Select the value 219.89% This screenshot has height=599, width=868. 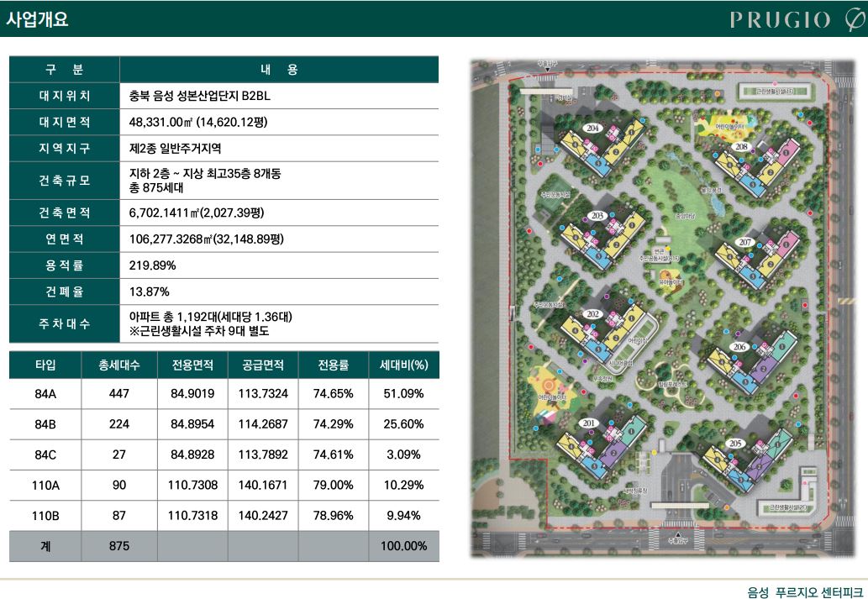click(152, 265)
